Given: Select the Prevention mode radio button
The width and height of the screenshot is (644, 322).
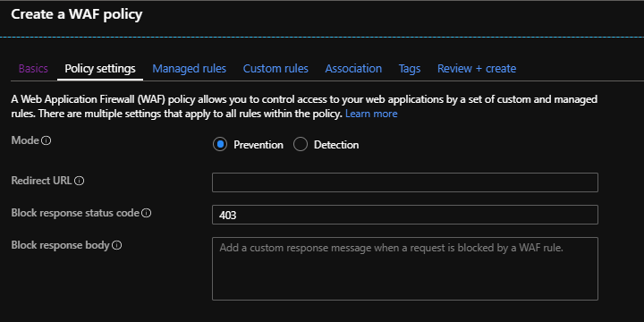Looking at the screenshot, I should [x=220, y=145].
